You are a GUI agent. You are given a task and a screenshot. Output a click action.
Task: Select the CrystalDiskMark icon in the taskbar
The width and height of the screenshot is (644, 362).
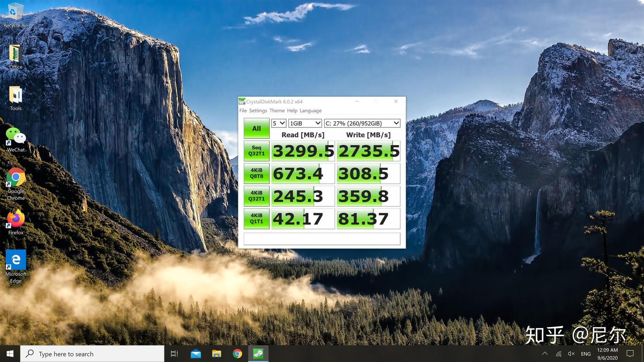[x=258, y=354]
